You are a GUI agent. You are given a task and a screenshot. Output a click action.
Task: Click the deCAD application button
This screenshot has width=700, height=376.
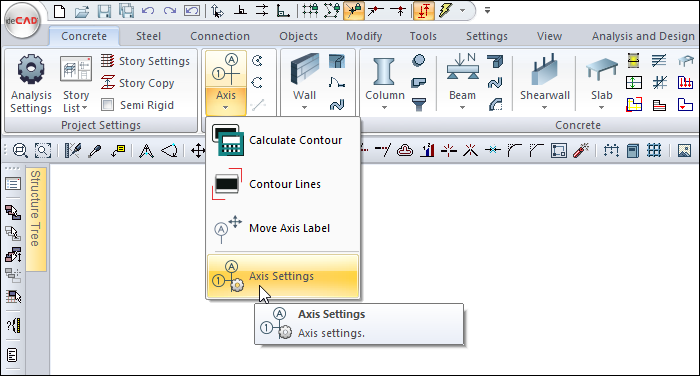(x=22, y=20)
